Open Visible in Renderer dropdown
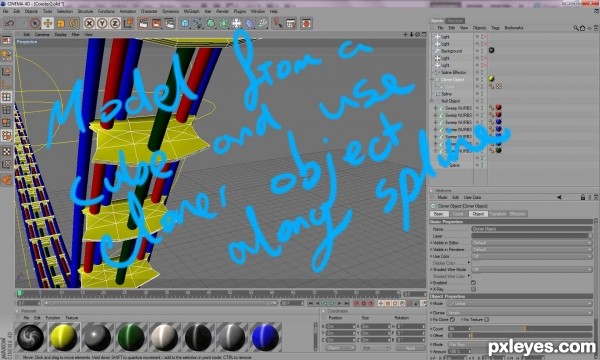 (x=532, y=249)
